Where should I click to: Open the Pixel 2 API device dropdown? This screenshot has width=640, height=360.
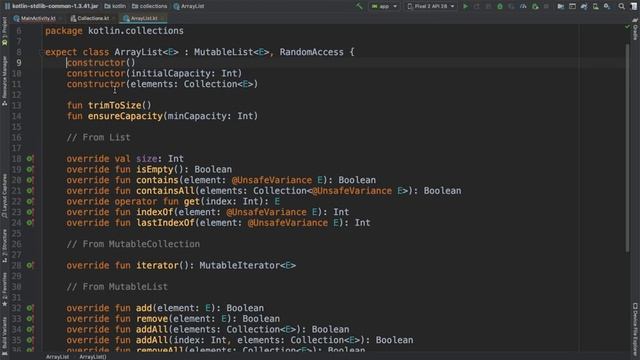tap(431, 6)
